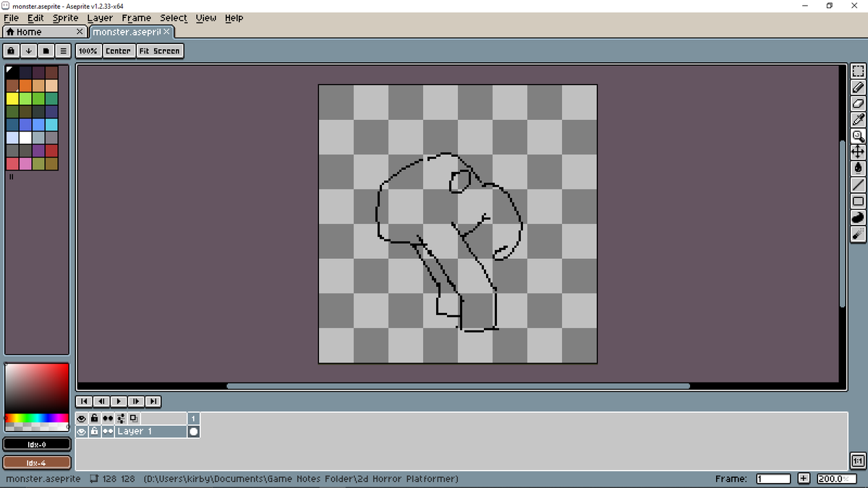Screen dimensions: 868x488
Task: Go to the last frame
Action: pyautogui.click(x=153, y=401)
